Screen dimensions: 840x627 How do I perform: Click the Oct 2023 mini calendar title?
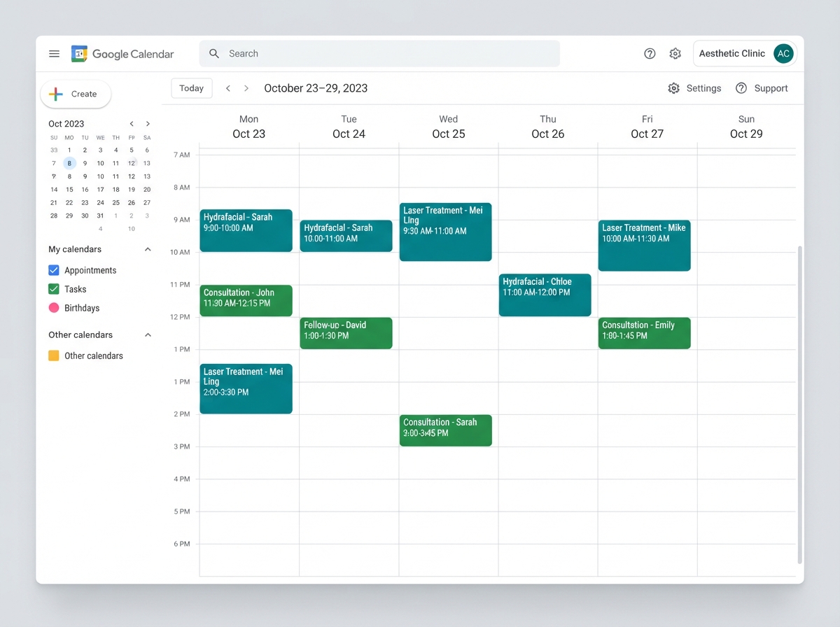click(x=66, y=124)
